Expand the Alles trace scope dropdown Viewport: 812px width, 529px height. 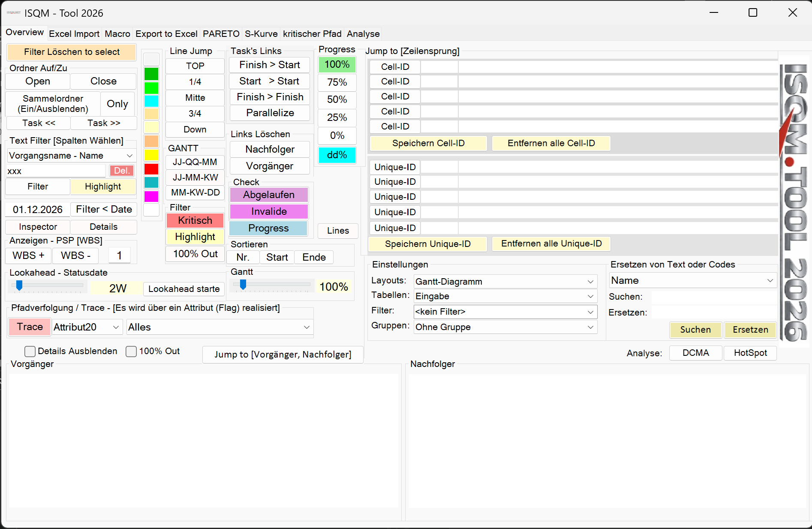220,327
